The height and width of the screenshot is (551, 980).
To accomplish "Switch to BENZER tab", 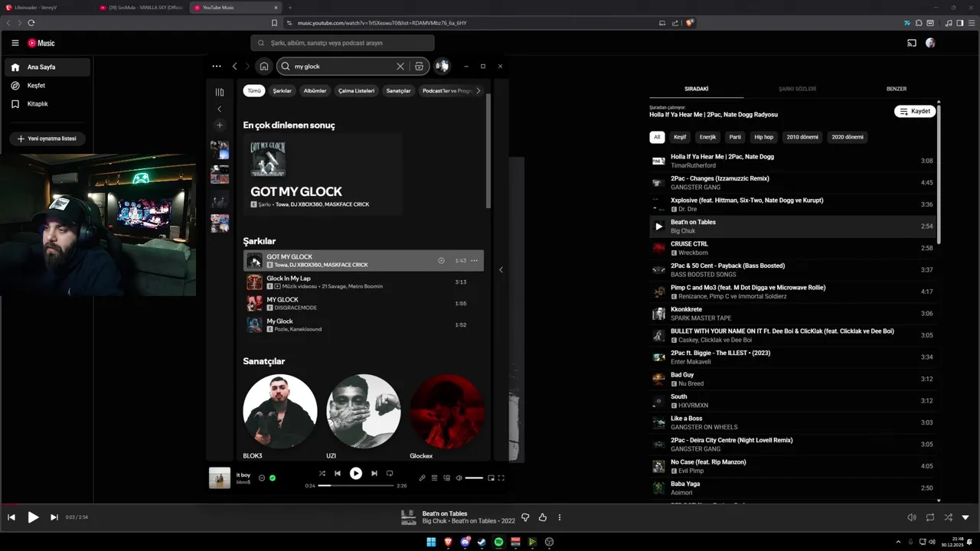I will tap(897, 89).
